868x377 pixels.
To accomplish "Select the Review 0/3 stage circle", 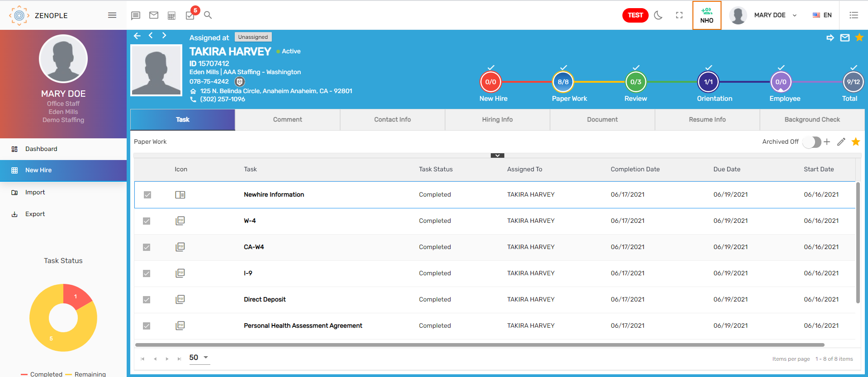I will (636, 82).
